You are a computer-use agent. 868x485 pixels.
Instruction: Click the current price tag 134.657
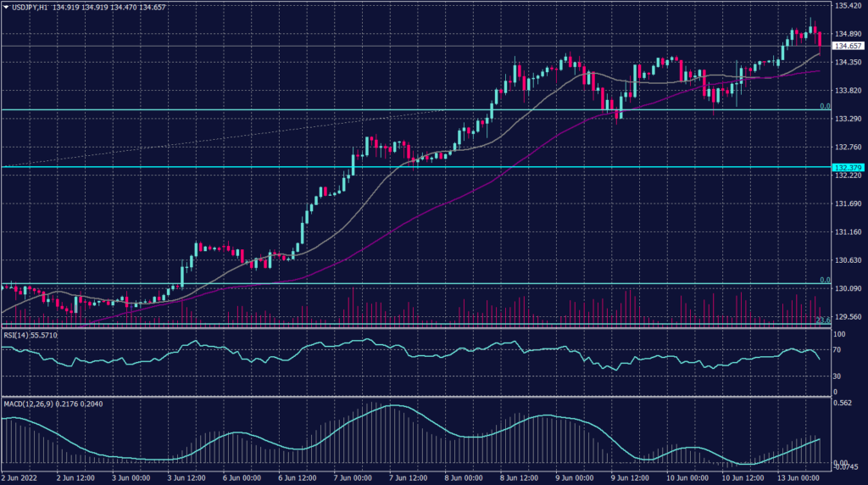849,46
